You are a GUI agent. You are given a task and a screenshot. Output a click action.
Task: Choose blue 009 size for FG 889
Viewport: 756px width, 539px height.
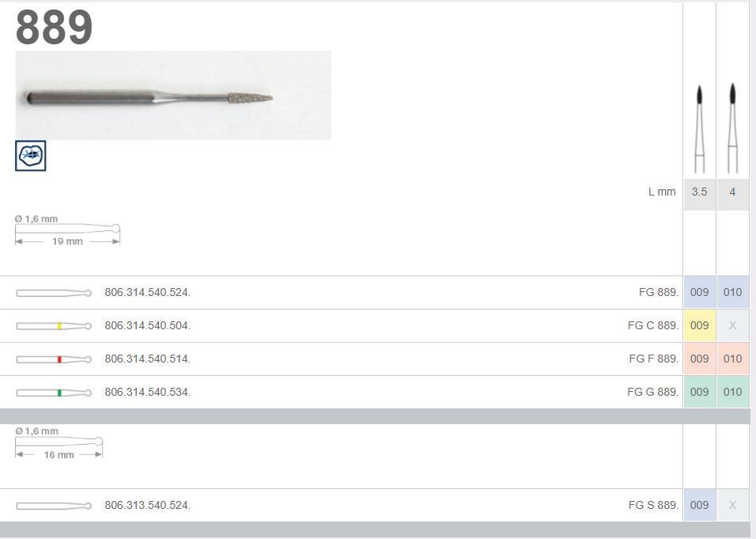(x=700, y=292)
